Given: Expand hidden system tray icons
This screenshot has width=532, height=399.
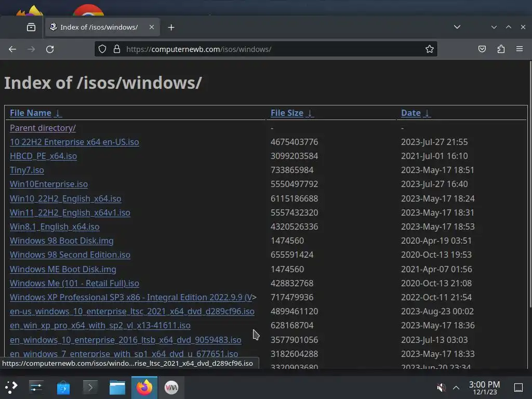Looking at the screenshot, I should click(x=456, y=388).
